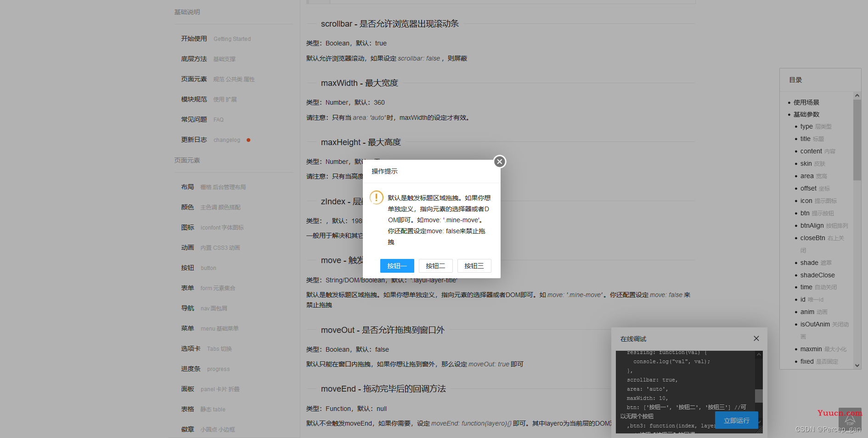Open 面板 panel 卡片 折叠 page

point(210,389)
